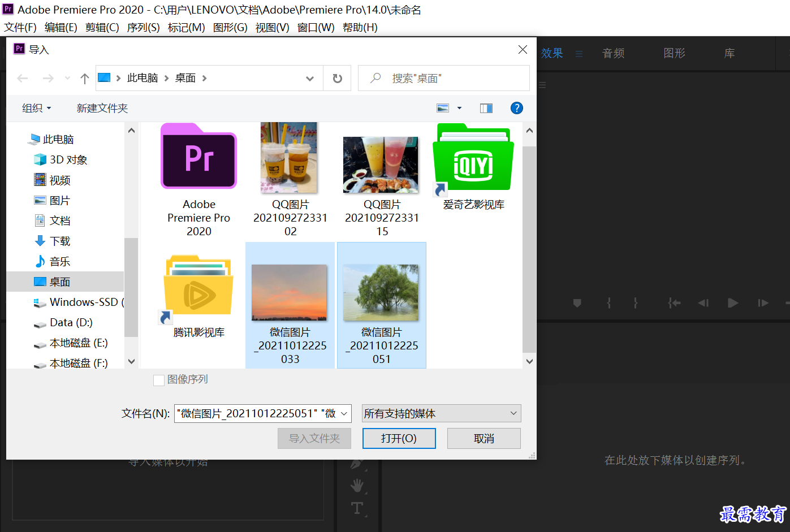Switch to the 图形 workspace tab
The width and height of the screenshot is (790, 532).
coord(674,53)
